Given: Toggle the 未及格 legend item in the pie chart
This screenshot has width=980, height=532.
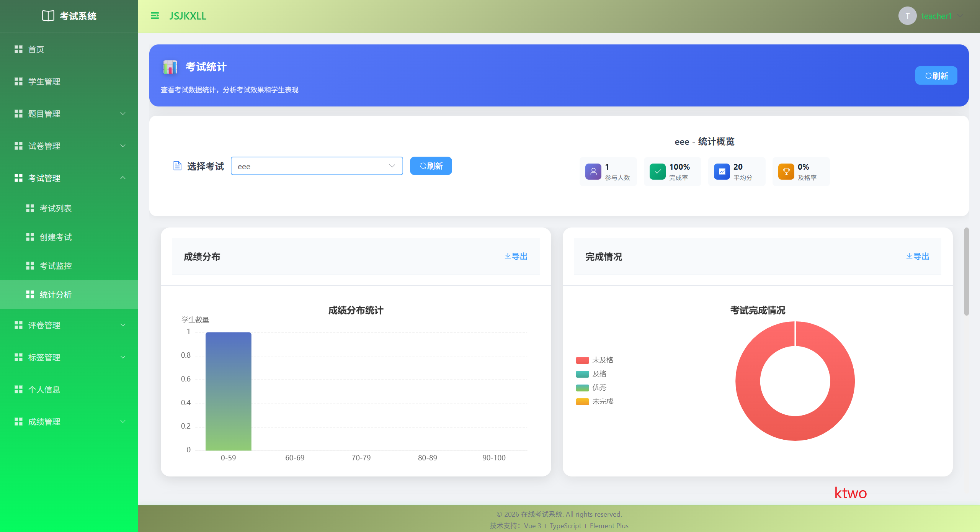Looking at the screenshot, I should [x=595, y=360].
